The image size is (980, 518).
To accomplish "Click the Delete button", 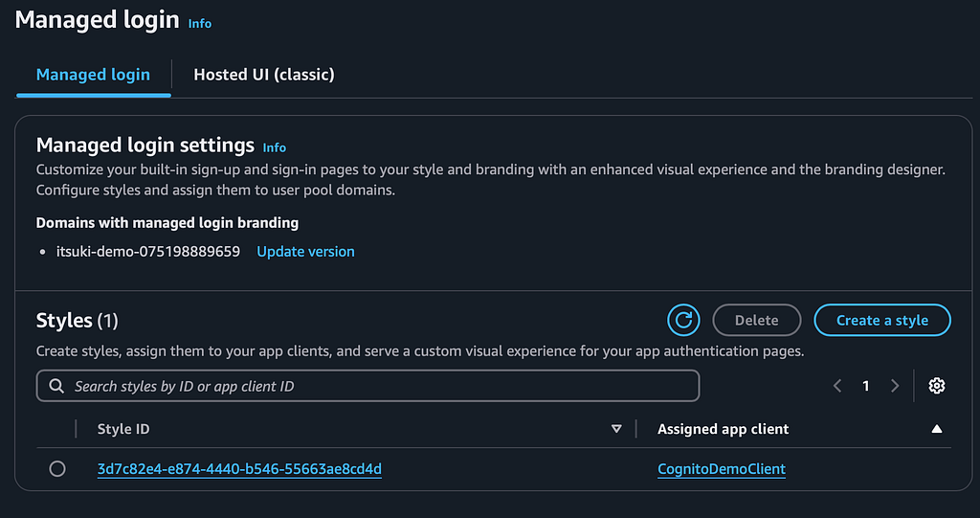I will [x=757, y=321].
